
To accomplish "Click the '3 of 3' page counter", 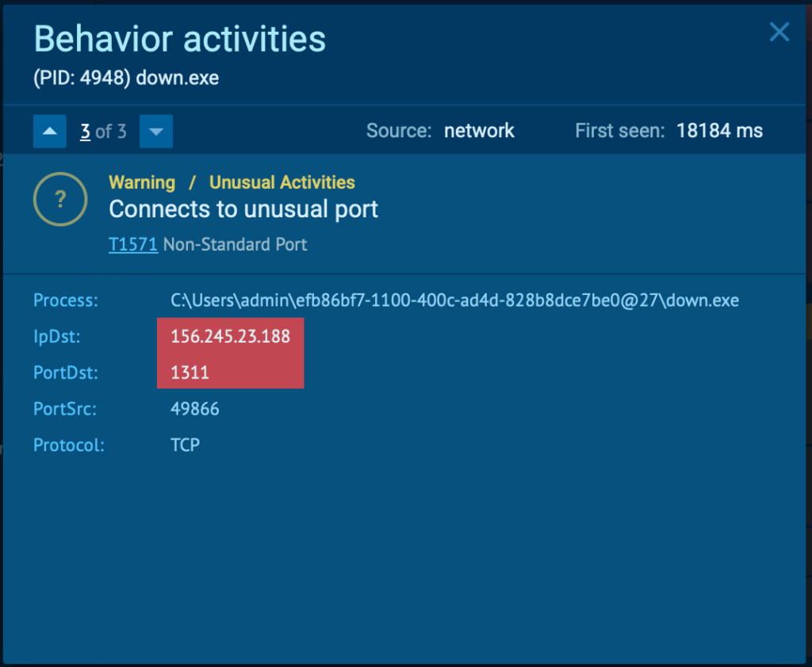I will click(103, 132).
